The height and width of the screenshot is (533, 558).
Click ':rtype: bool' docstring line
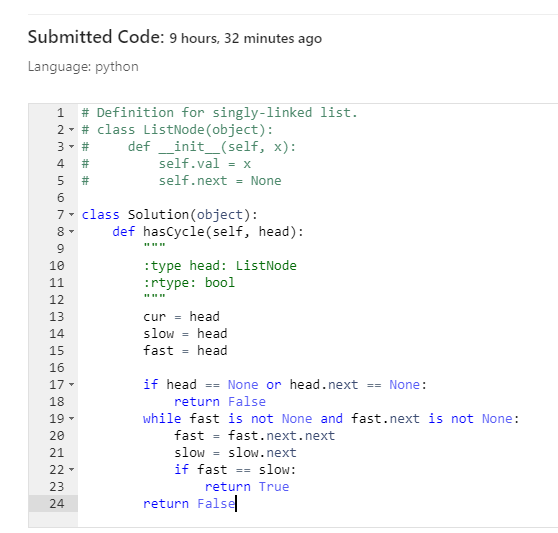point(189,283)
